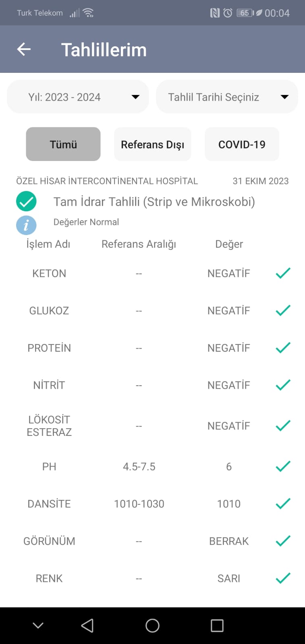Tap the checkmark on the RENK row

[x=283, y=578]
